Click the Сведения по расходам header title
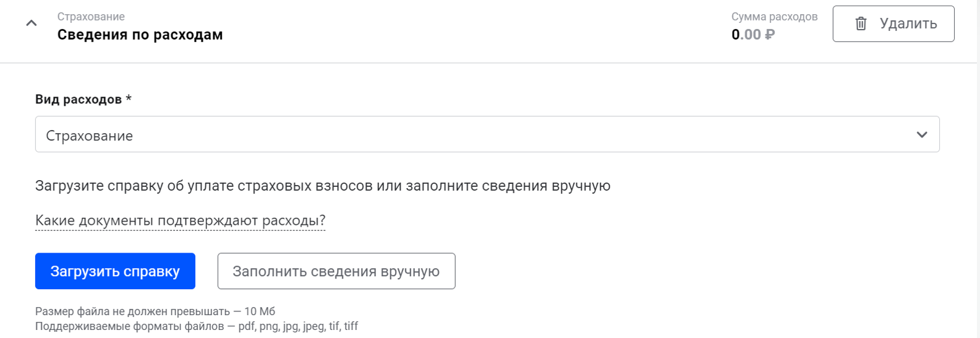The image size is (980, 338). click(140, 35)
